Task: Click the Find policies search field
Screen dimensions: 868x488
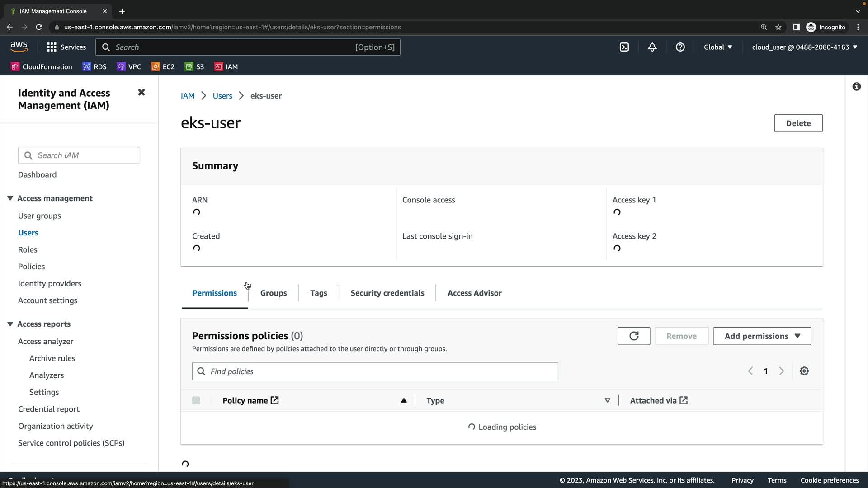Action: pos(375,371)
